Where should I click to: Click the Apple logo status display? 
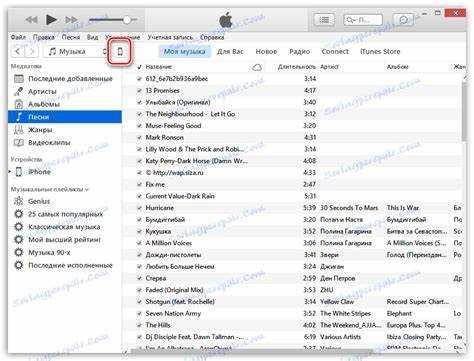(226, 20)
